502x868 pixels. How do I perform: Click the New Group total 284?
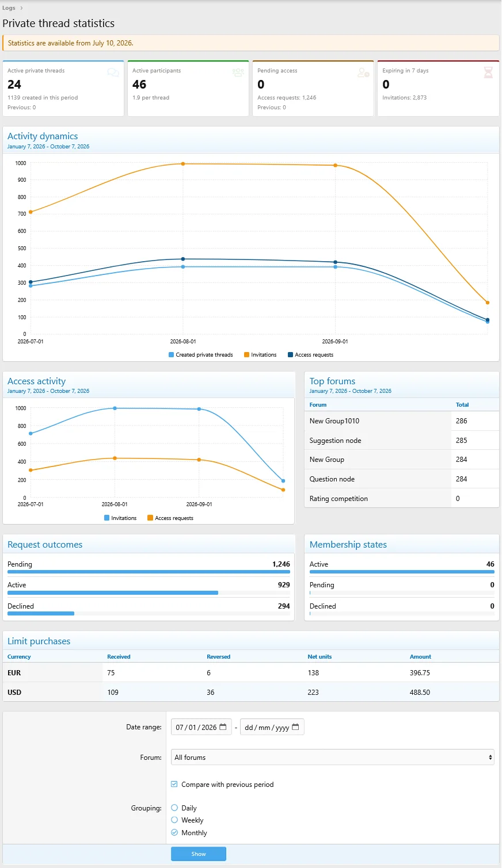coord(461,460)
